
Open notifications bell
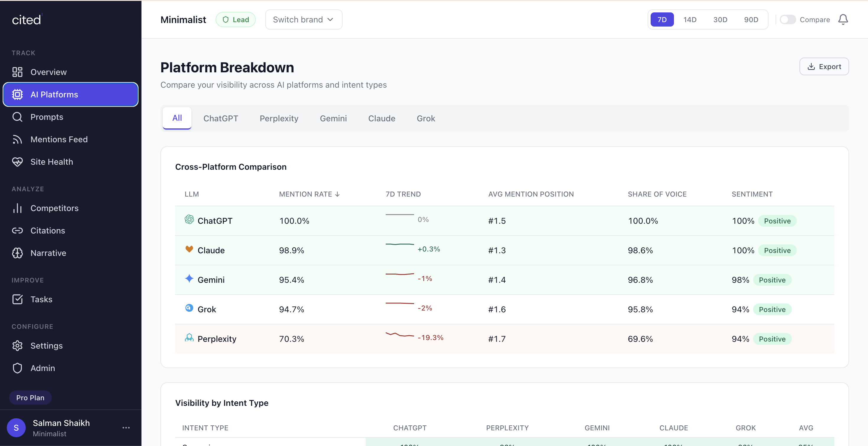[x=843, y=19]
